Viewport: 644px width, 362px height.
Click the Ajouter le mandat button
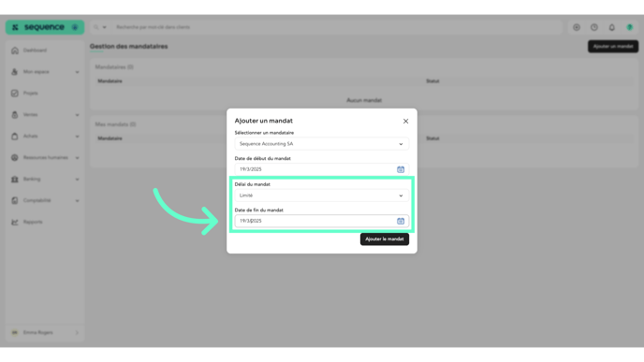point(385,239)
